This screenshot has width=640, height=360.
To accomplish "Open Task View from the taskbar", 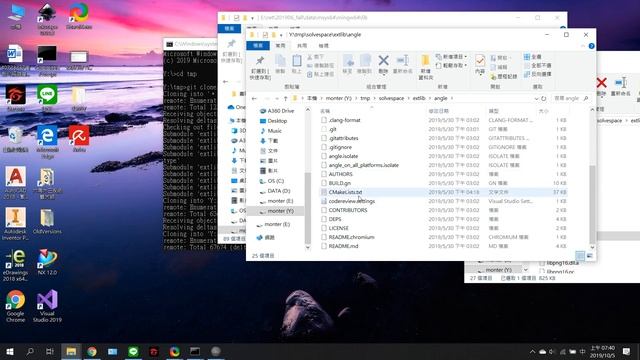I will (50, 351).
